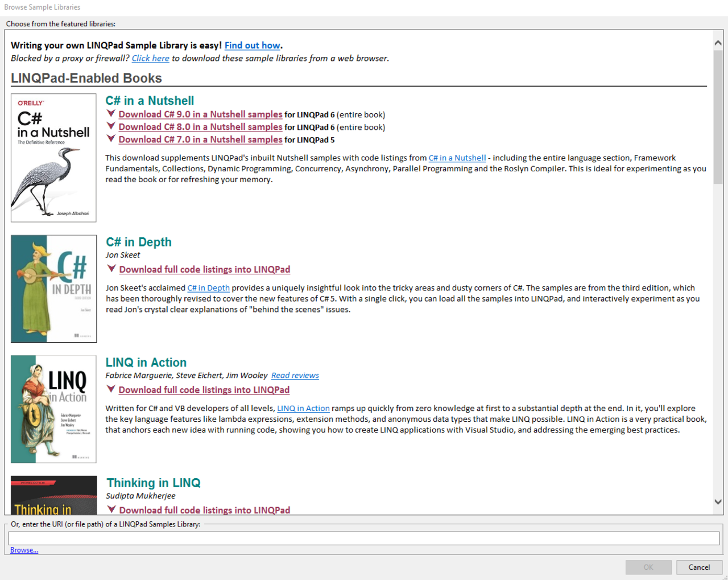The image size is (728, 580).
Task: Click download arrow icon beside C# 8.0 samples
Action: pos(111,126)
